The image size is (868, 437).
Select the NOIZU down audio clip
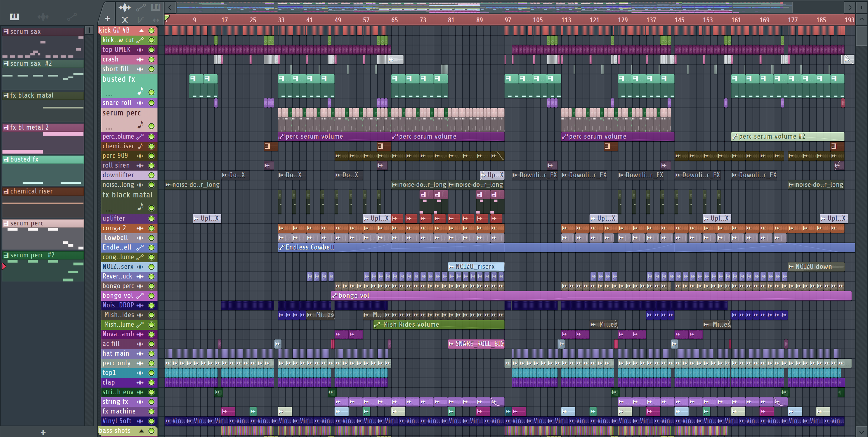tap(816, 266)
